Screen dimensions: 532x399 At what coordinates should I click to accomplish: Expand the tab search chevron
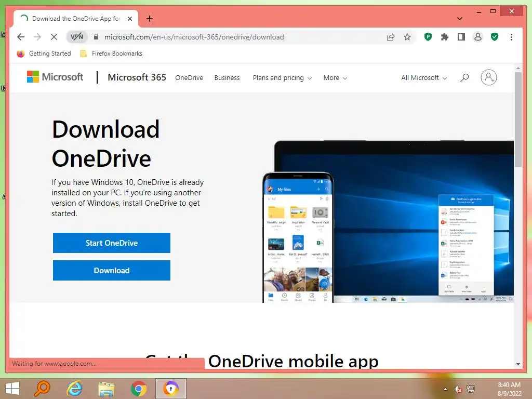coord(460,19)
